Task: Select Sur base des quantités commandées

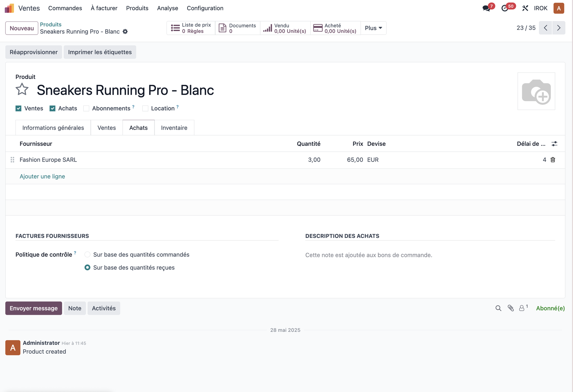Action: coord(87,255)
